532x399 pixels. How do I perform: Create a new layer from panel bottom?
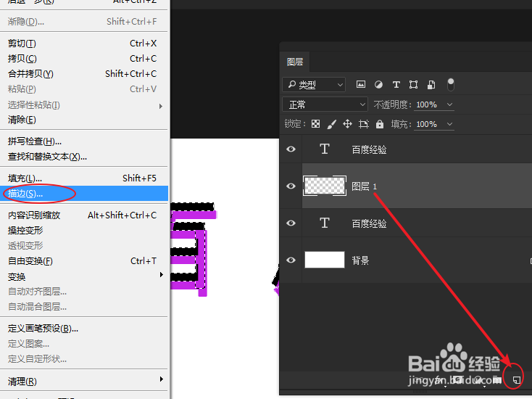pyautogui.click(x=516, y=379)
